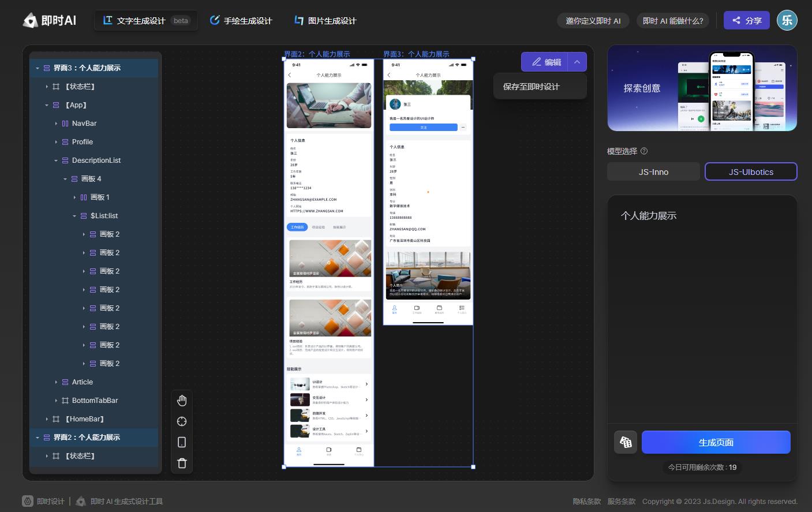The height and width of the screenshot is (512, 812).
Task: Collapse the 界面3:个人能力展示 tree node
Action: (x=38, y=68)
